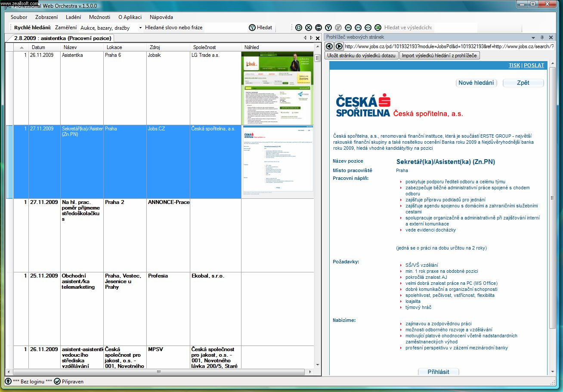Viewport: 563px width, 392px height.
Task: Click the Česká spořitelna logo on the web page
Action: [x=363, y=106]
